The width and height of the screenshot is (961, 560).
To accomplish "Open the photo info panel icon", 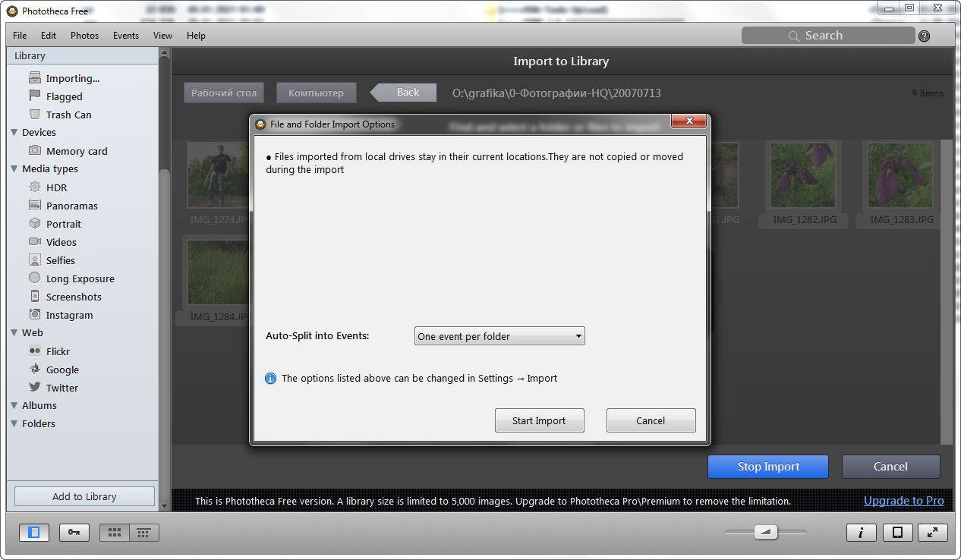I will point(861,533).
